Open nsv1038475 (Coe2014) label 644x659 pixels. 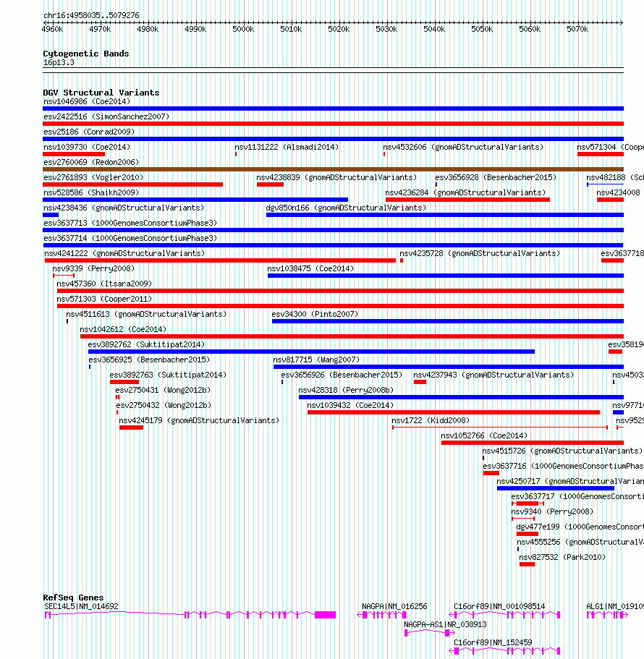click(x=310, y=268)
